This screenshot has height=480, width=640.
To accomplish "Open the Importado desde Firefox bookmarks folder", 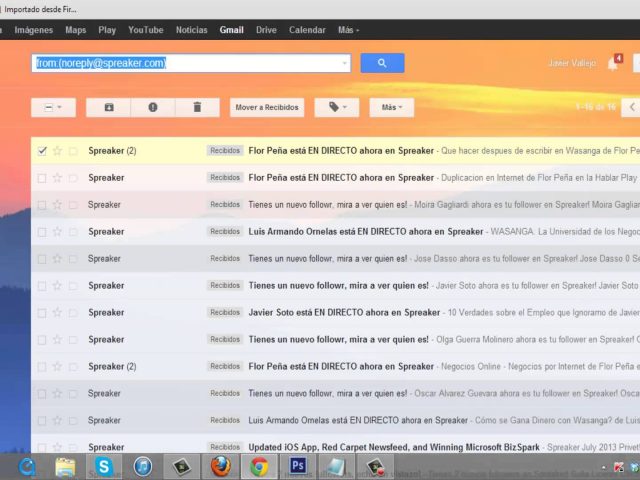I will click(40, 9).
